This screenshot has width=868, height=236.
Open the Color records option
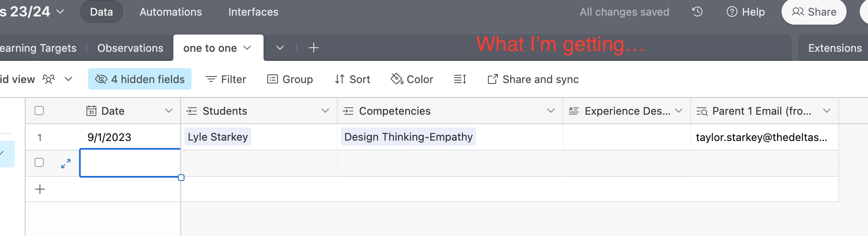412,79
